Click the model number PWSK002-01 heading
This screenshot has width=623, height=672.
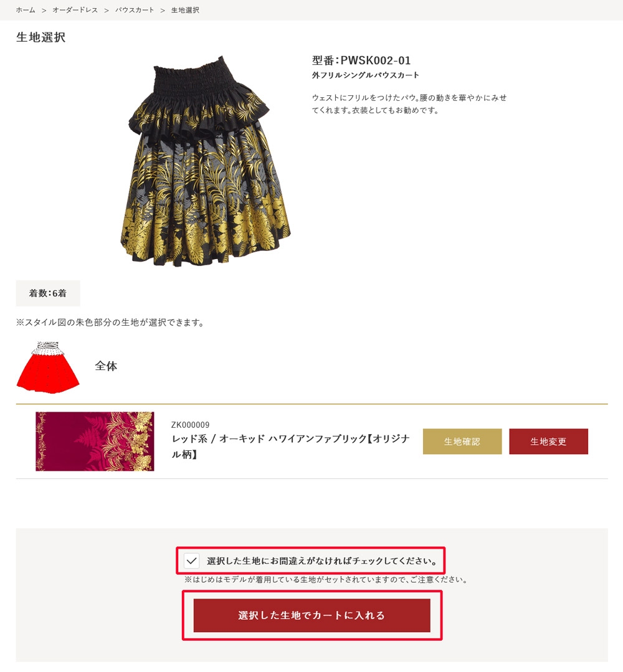pyautogui.click(x=361, y=60)
